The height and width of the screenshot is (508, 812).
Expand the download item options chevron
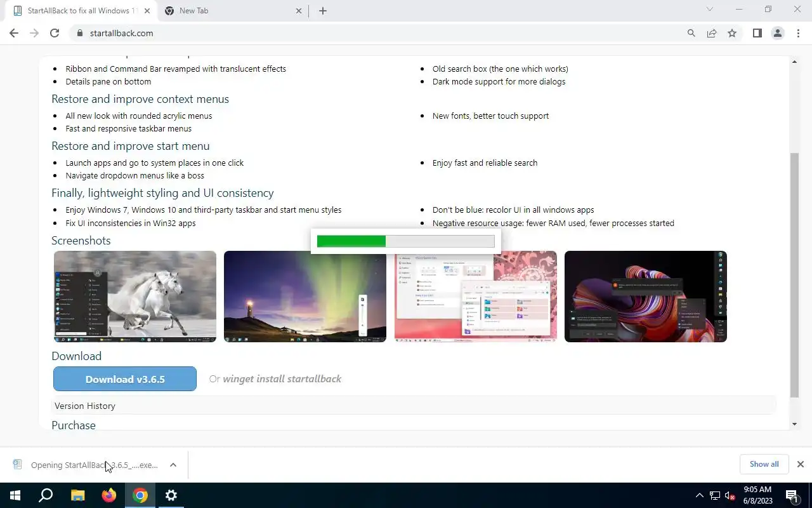(173, 465)
